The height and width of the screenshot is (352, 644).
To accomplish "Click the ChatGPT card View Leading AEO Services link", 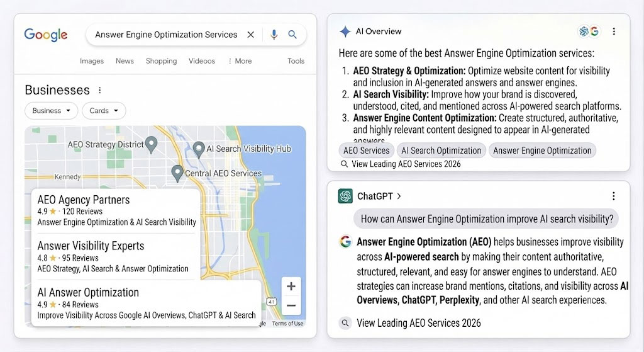I will click(418, 323).
